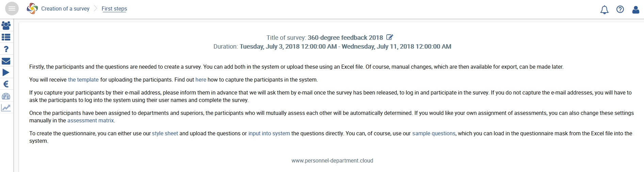Click the colorful application logo
The height and width of the screenshot is (172, 644).
[32, 9]
